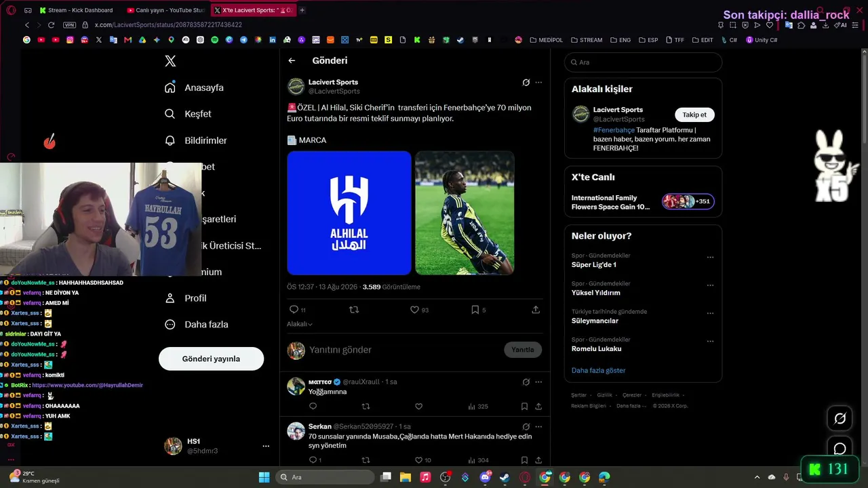This screenshot has width=868, height=488.
Task: Open the #Fenerbahçe hashtag link
Action: coord(614,130)
